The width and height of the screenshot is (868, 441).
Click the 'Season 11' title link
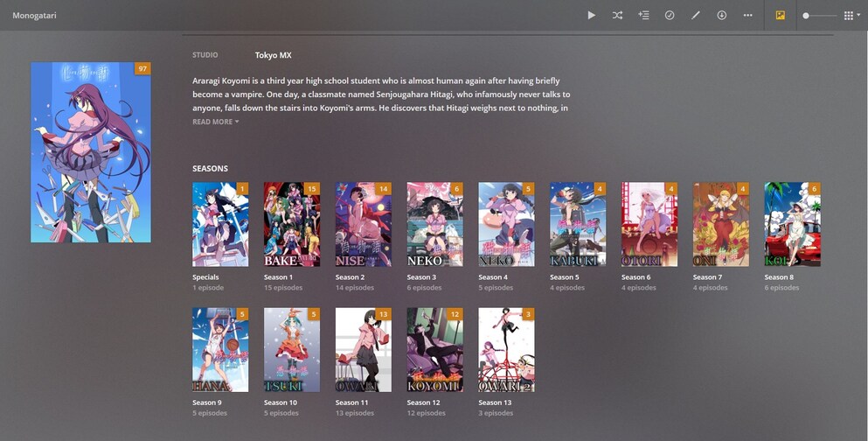351,402
